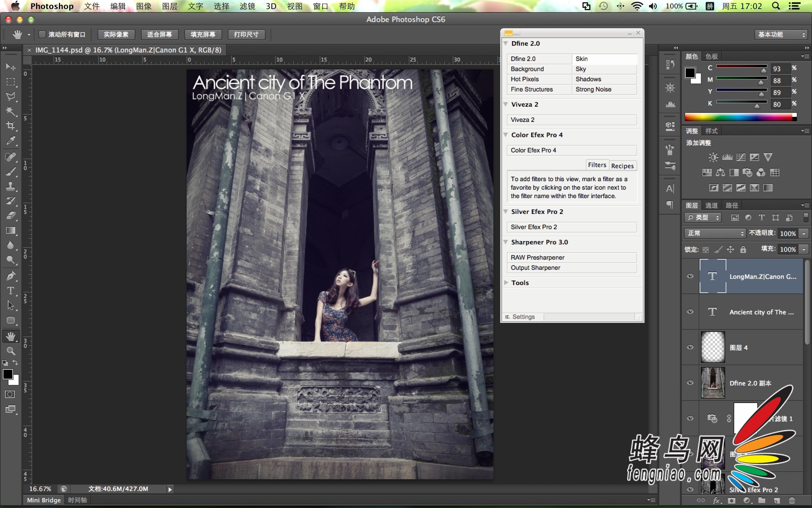The image size is (812, 508).
Task: Select the Rectangular Marquee tool
Action: pyautogui.click(x=11, y=82)
